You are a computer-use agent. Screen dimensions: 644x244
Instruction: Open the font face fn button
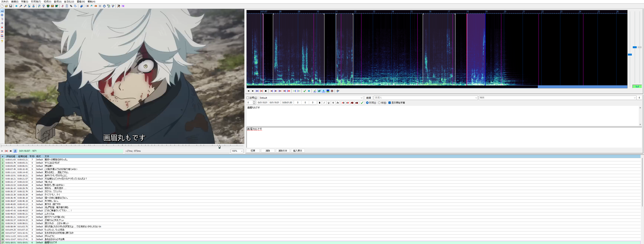click(x=337, y=103)
